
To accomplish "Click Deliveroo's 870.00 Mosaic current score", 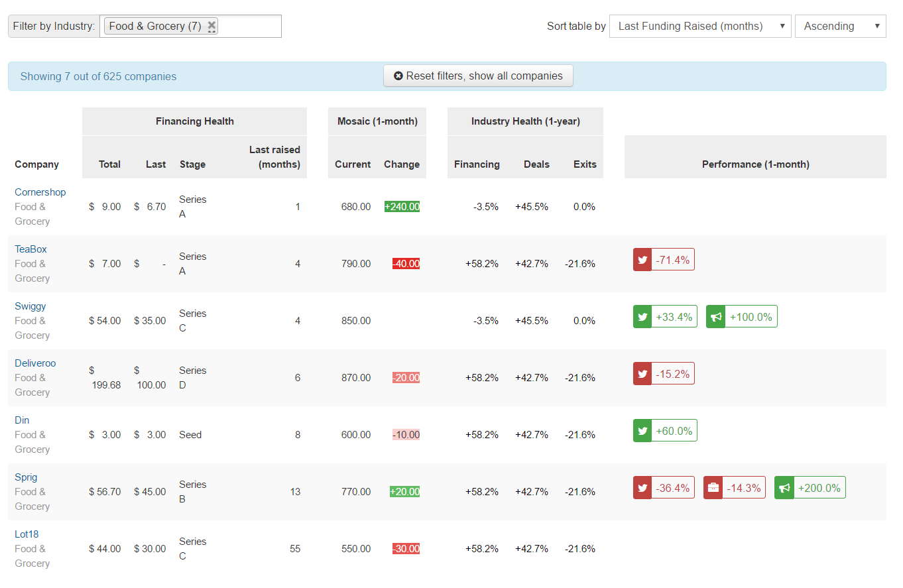I will coord(356,378).
